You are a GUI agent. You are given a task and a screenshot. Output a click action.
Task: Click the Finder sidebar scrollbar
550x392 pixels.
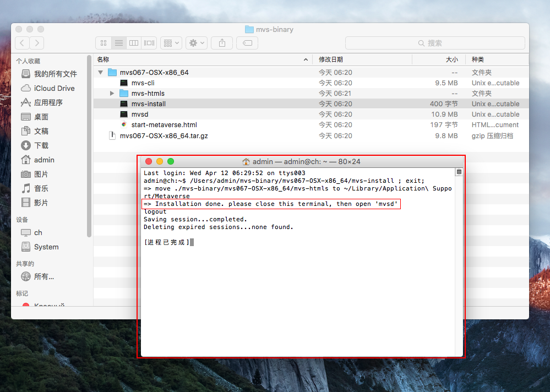[x=89, y=146]
